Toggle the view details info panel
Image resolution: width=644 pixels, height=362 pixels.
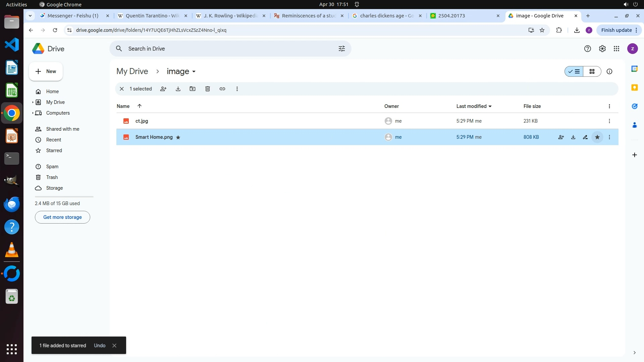pyautogui.click(x=609, y=71)
